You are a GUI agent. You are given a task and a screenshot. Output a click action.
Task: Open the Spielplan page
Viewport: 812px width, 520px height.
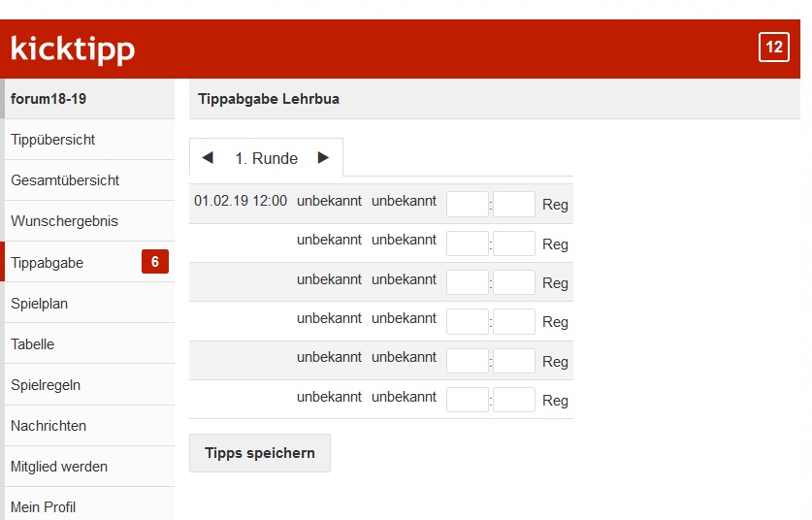point(39,304)
